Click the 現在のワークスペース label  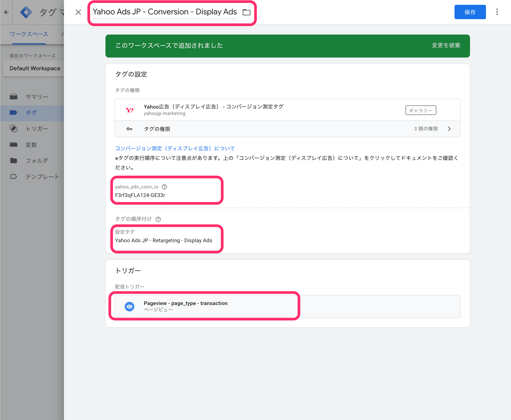33,56
